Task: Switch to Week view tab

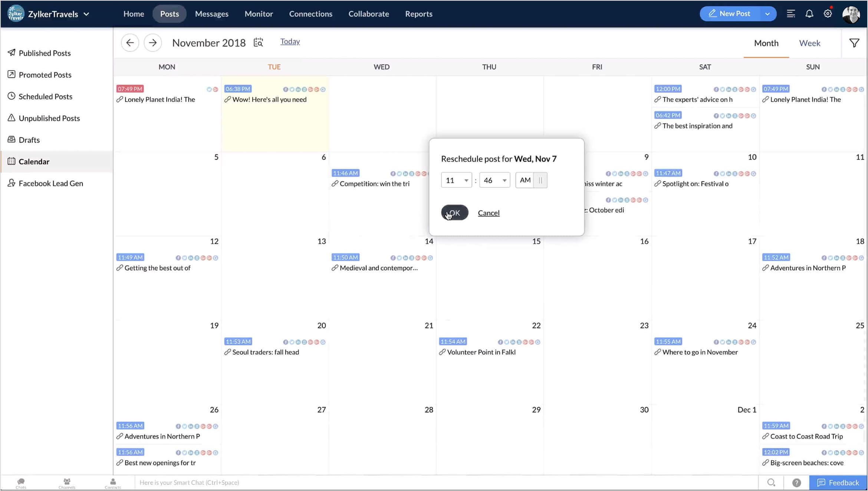Action: click(x=810, y=43)
